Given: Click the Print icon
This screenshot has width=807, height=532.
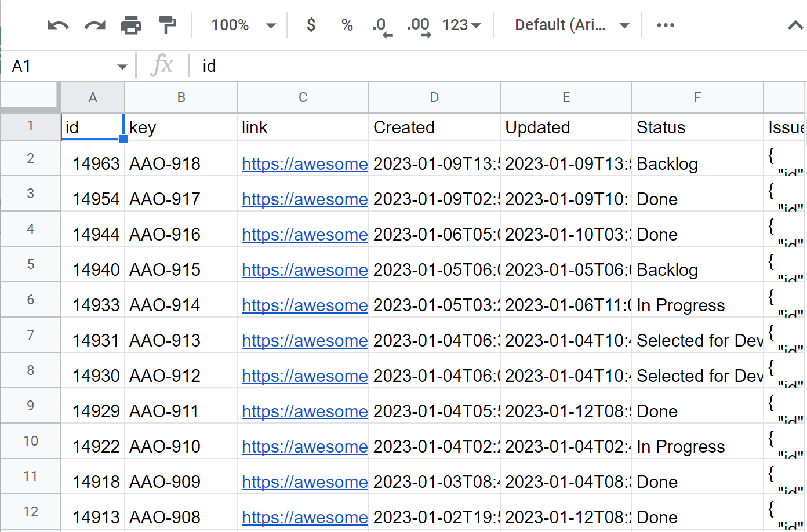Looking at the screenshot, I should point(131,25).
